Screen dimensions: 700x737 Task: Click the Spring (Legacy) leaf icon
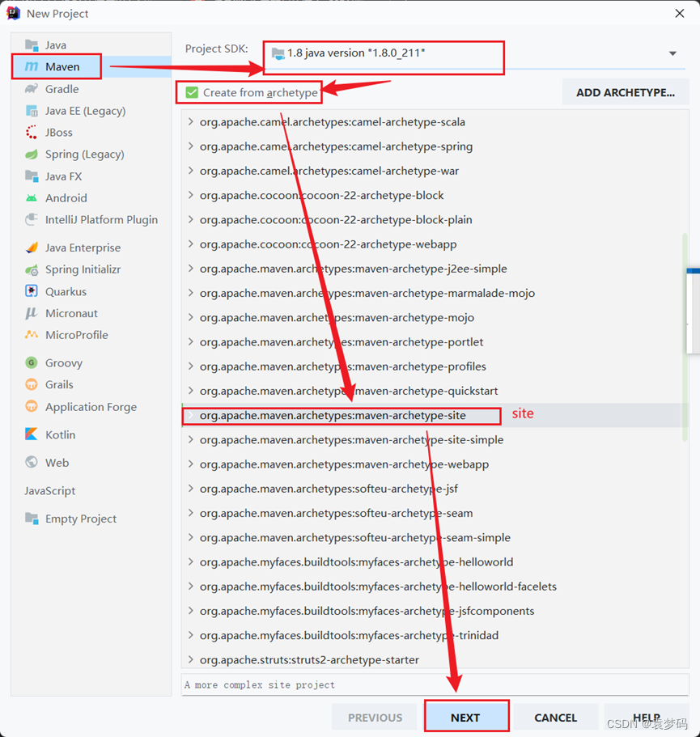pyautogui.click(x=32, y=155)
